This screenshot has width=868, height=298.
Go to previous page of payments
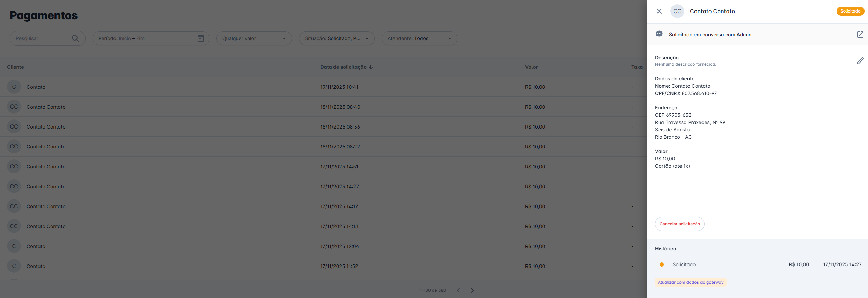(x=458, y=290)
